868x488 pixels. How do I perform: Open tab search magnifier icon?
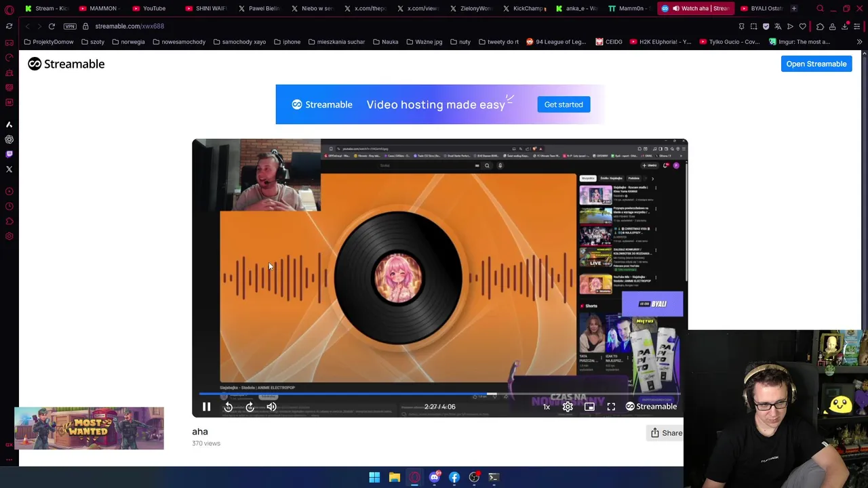point(820,8)
